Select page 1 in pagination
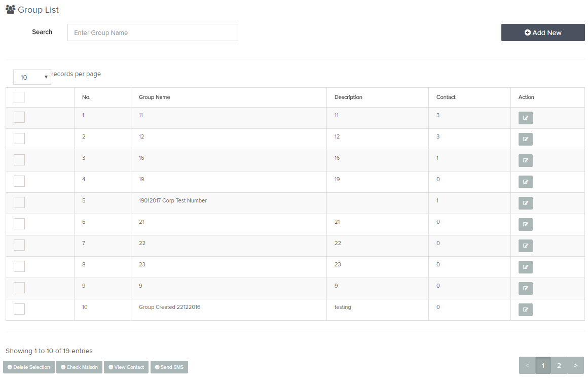Image resolution: width=588 pixels, height=378 pixels. (543, 365)
